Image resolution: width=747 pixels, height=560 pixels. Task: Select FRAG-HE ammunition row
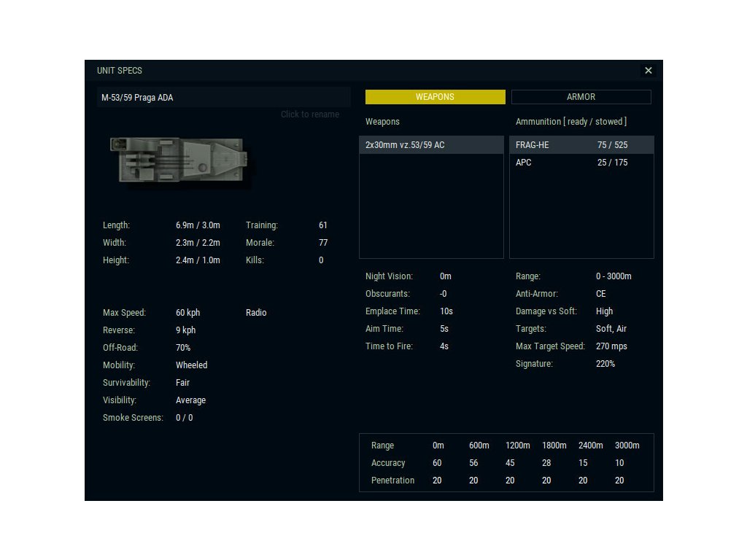coord(581,145)
